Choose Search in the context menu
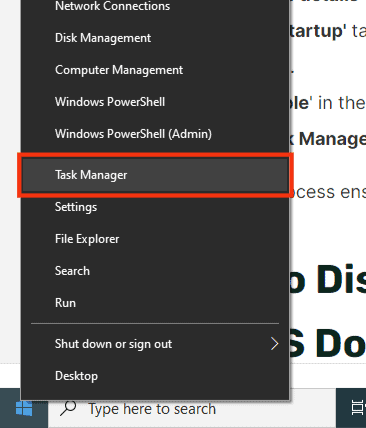Viewport: 366px width, 428px height. [155, 271]
